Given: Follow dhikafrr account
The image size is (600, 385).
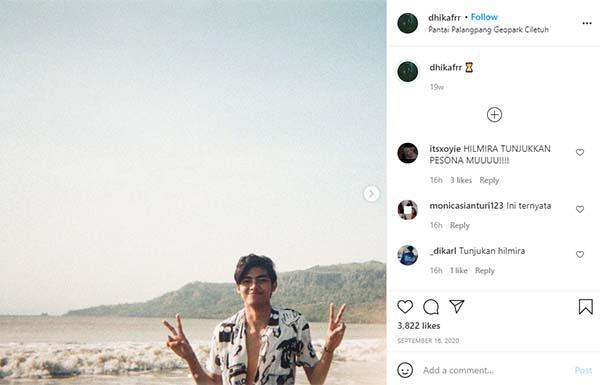Looking at the screenshot, I should (x=484, y=17).
